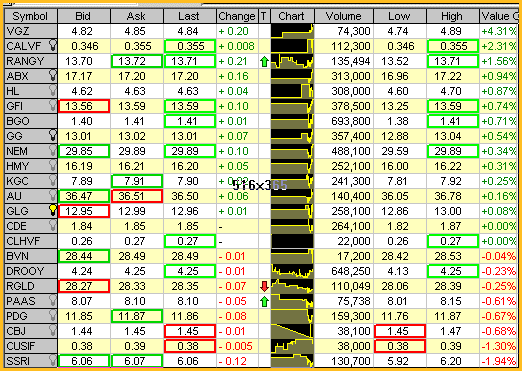Toggle the lightbulb icon in HL row
This screenshot has width=522, height=371.
[52, 90]
